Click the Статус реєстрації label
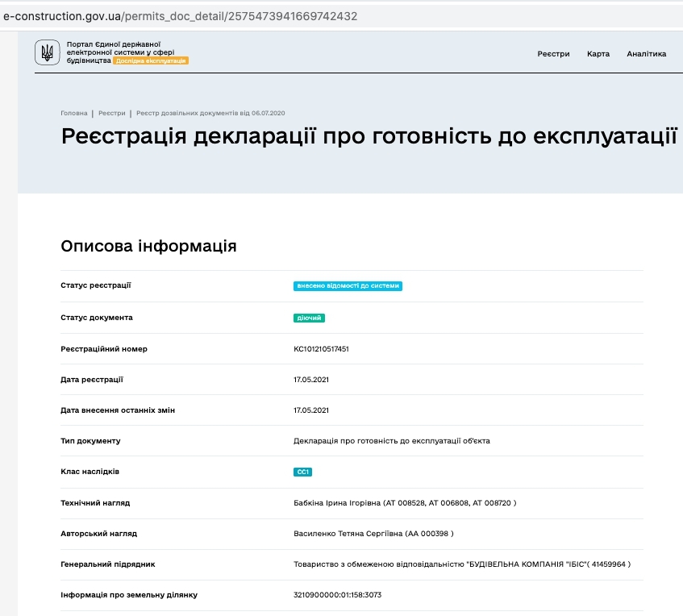The image size is (683, 616). (x=96, y=285)
